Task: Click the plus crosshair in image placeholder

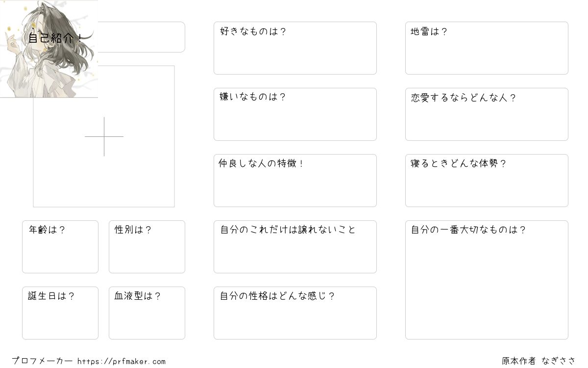Action: click(104, 136)
